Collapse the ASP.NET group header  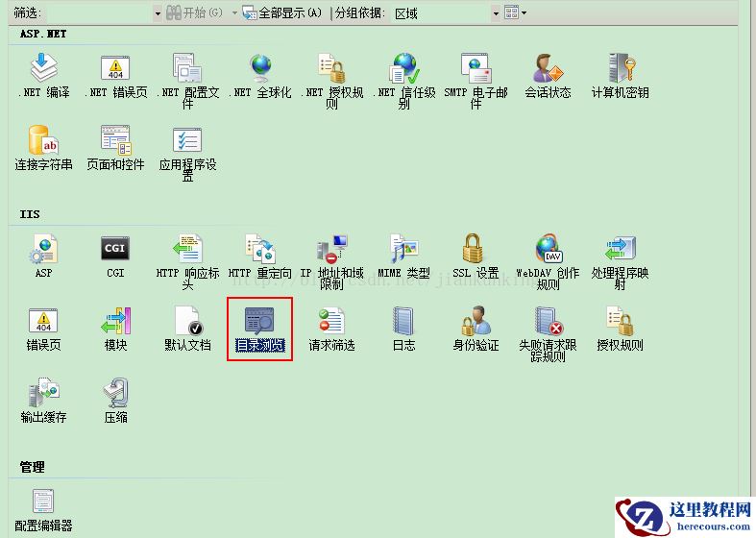tap(43, 34)
